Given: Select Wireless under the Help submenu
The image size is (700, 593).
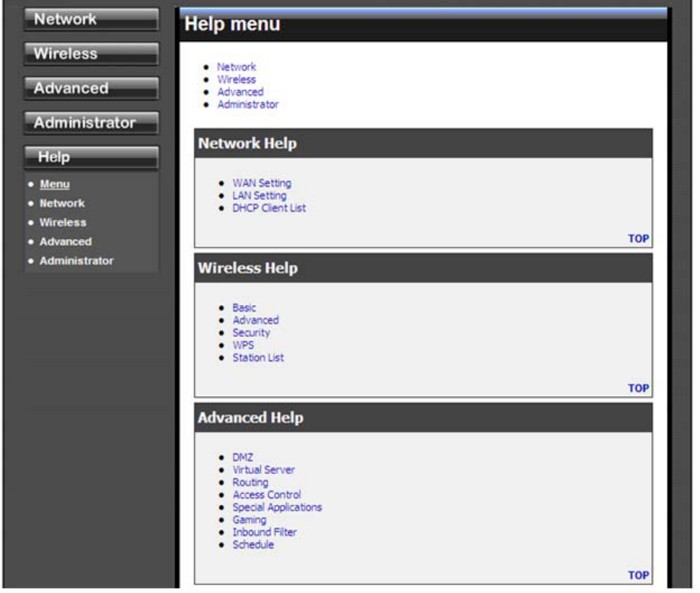Looking at the screenshot, I should [63, 222].
